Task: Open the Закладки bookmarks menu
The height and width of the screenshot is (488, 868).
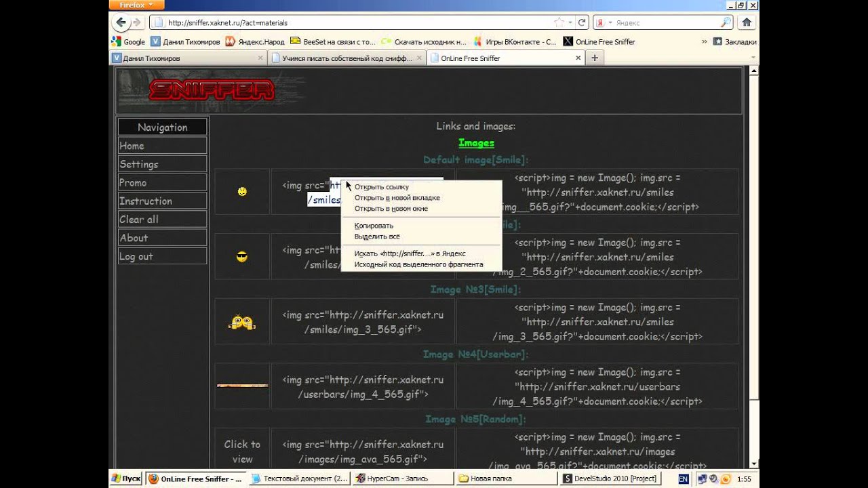Action: (734, 41)
